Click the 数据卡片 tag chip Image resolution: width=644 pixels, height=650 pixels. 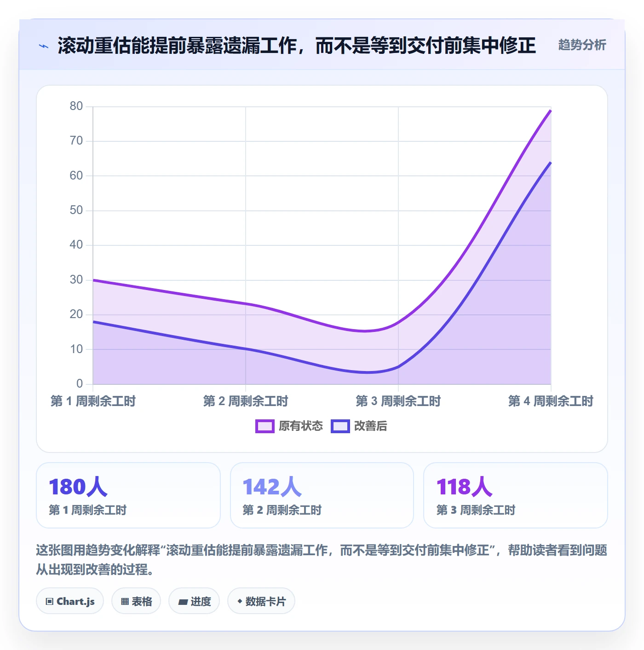pos(261,601)
